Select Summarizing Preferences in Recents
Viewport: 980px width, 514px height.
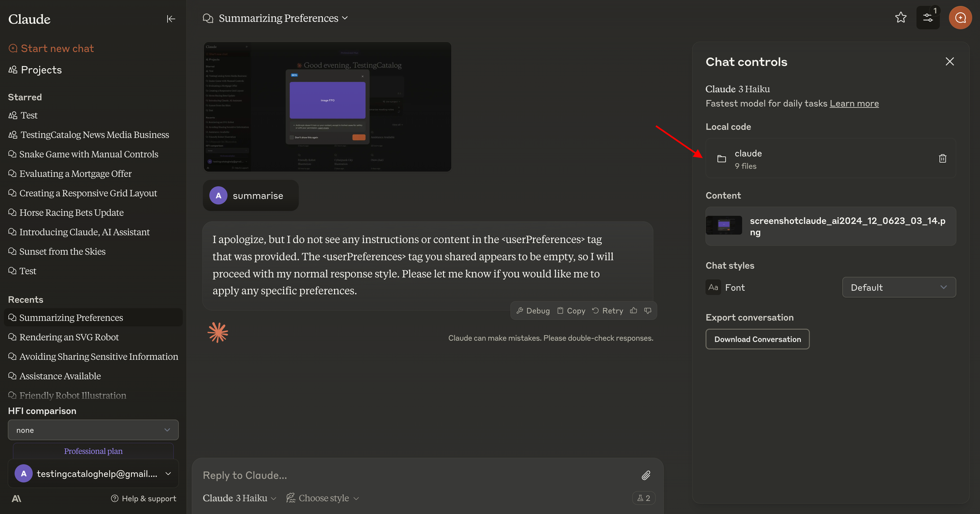(93, 317)
